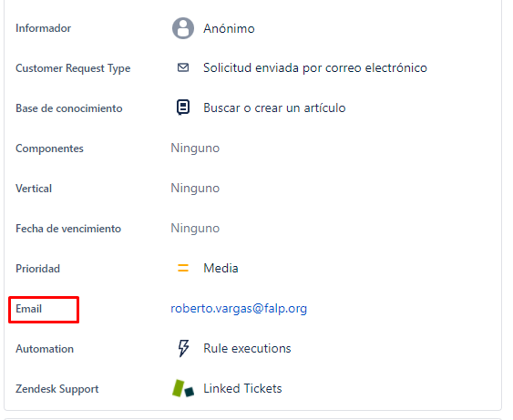Edit the Vertical field showing Ninguno
Image resolution: width=513 pixels, height=420 pixels.
coord(195,189)
